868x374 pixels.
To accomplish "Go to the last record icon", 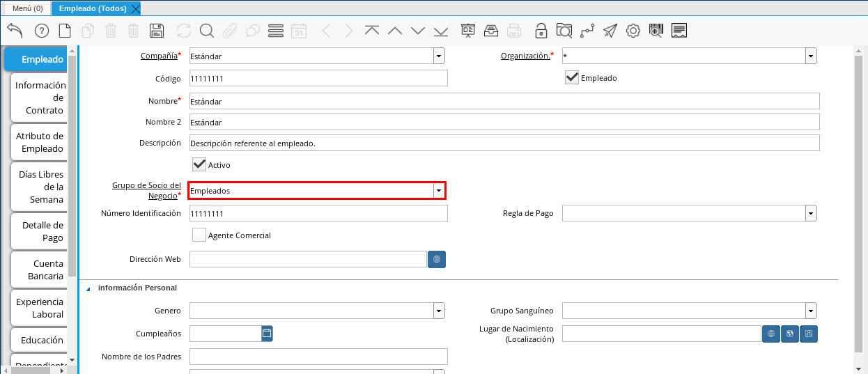I will [x=441, y=31].
